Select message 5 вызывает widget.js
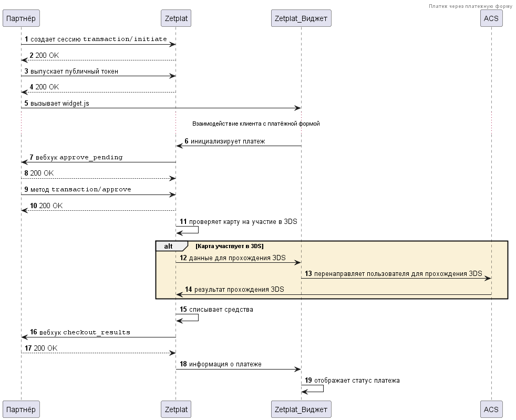Viewport: 516px width, 420px height. pyautogui.click(x=59, y=104)
